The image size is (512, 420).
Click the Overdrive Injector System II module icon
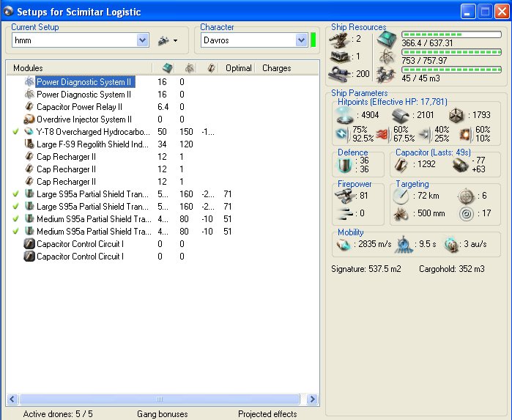click(x=29, y=119)
